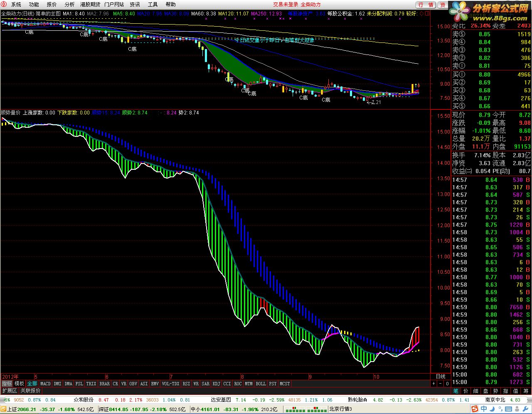Click the red diamond icon after 较好

point(422,14)
